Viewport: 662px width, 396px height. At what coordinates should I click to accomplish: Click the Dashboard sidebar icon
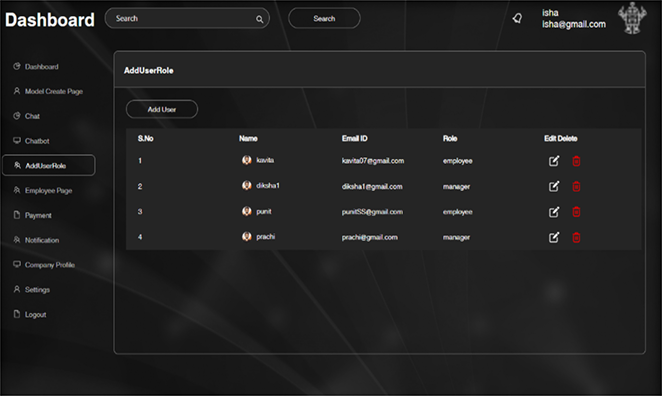[x=17, y=66]
